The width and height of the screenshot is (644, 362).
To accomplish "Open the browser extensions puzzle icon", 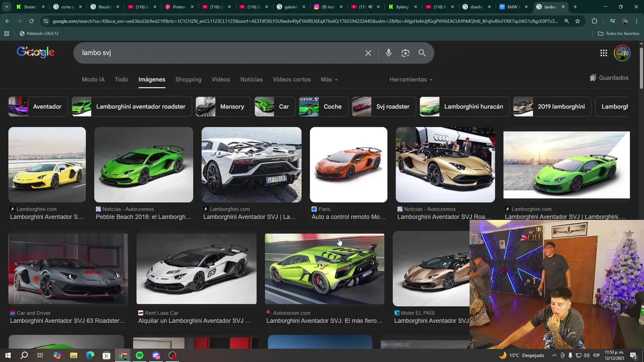I will (595, 21).
